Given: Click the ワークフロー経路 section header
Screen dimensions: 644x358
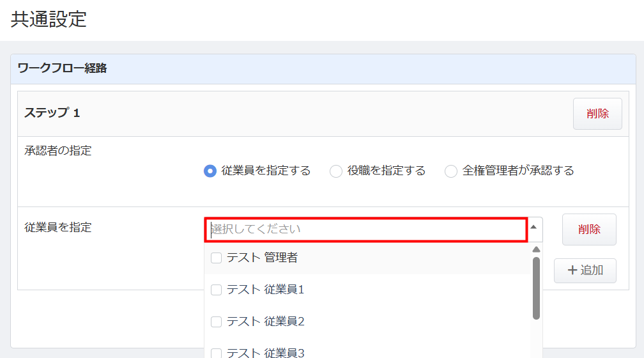Looking at the screenshot, I should pyautogui.click(x=62, y=68).
